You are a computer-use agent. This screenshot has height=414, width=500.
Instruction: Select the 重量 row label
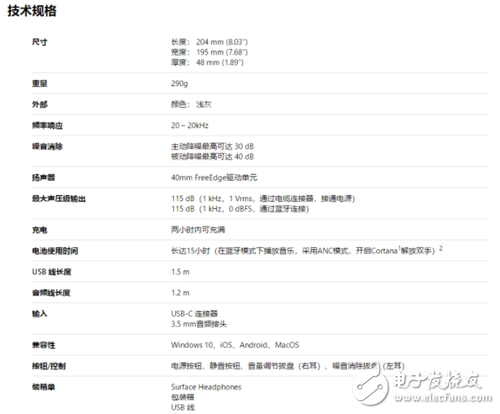coord(40,83)
